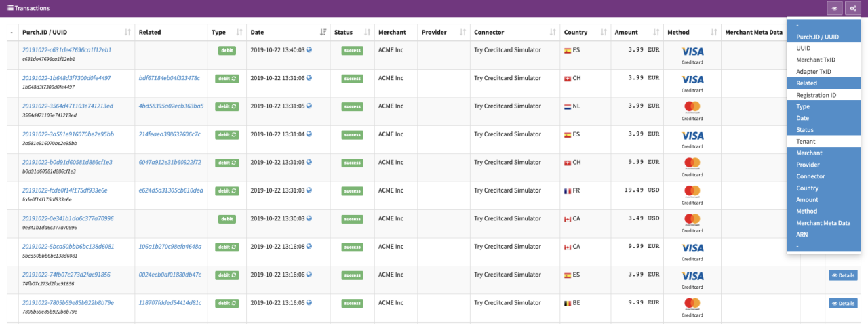Click the Spain flag in the first row
Image resolution: width=868 pixels, height=324 pixels.
pyautogui.click(x=568, y=50)
